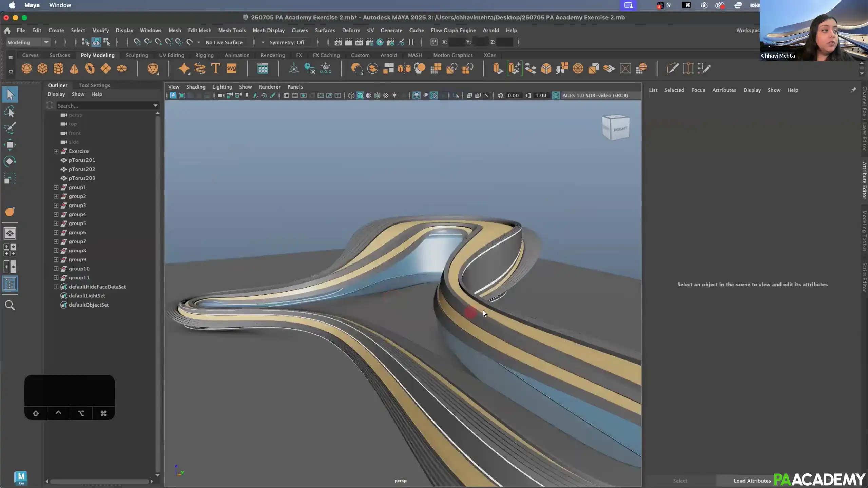Screen dimensions: 868x488
Task: Activate the Scale tool in the toolbox
Action: coord(10,179)
